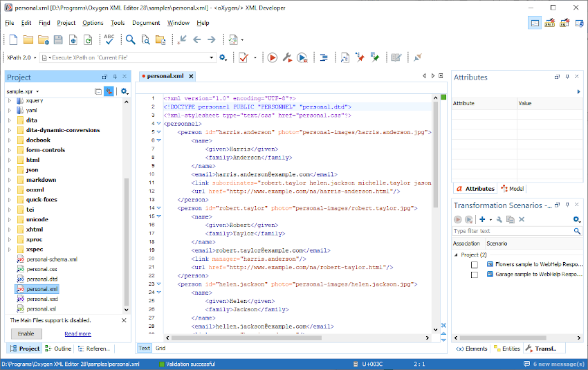Follow the Read more link
The width and height of the screenshot is (588, 370).
click(77, 333)
